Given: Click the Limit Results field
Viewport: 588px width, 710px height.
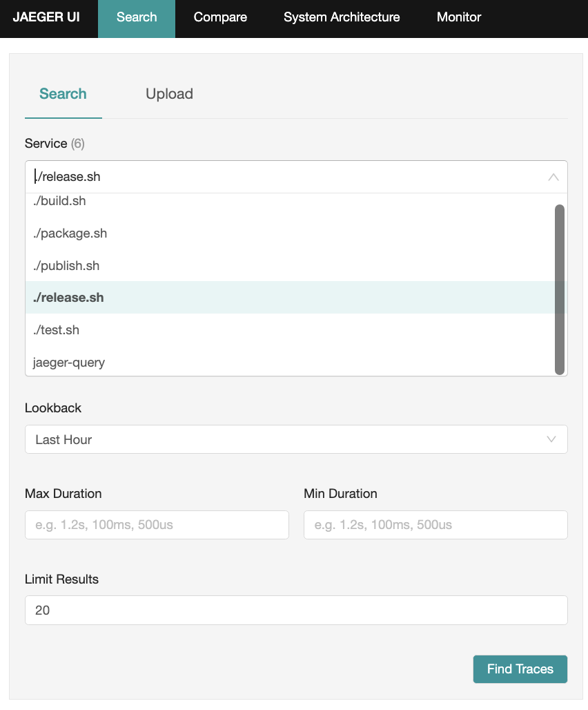Looking at the screenshot, I should point(296,610).
